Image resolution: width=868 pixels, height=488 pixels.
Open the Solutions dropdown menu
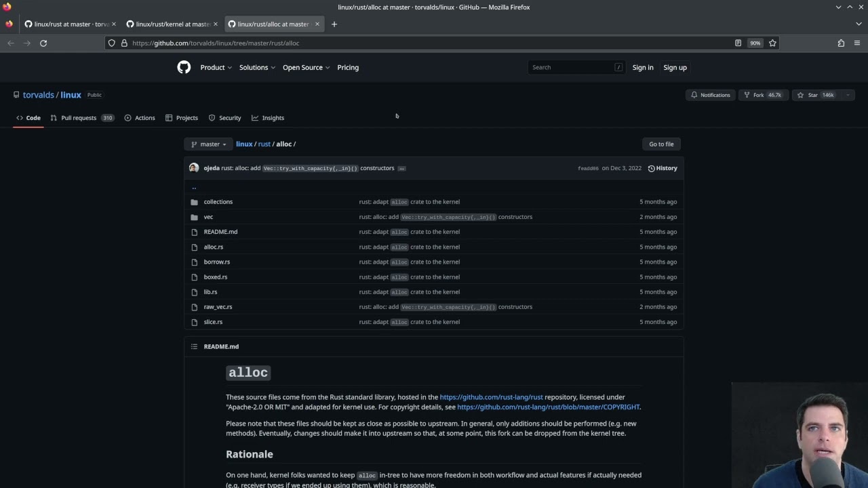pyautogui.click(x=257, y=67)
